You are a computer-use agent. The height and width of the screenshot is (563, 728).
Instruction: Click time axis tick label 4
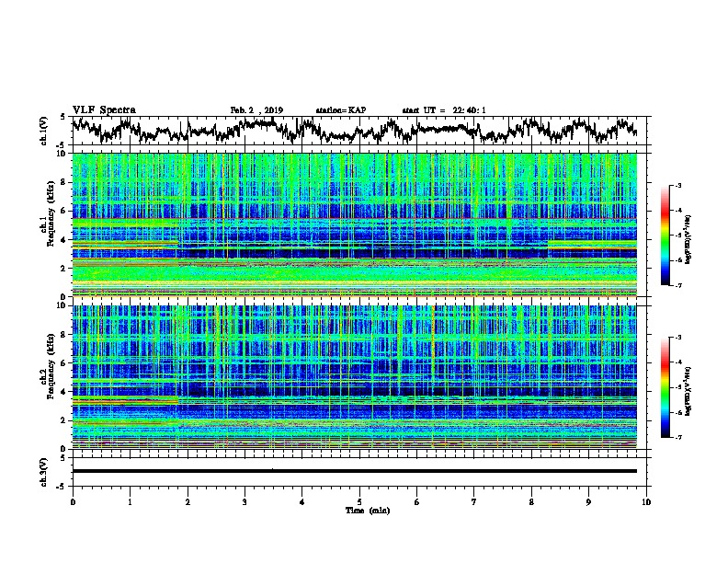pyautogui.click(x=301, y=502)
